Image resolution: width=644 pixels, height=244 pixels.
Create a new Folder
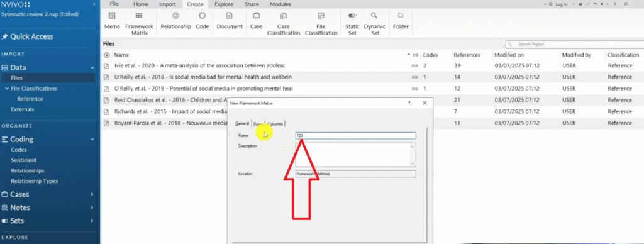[401, 21]
